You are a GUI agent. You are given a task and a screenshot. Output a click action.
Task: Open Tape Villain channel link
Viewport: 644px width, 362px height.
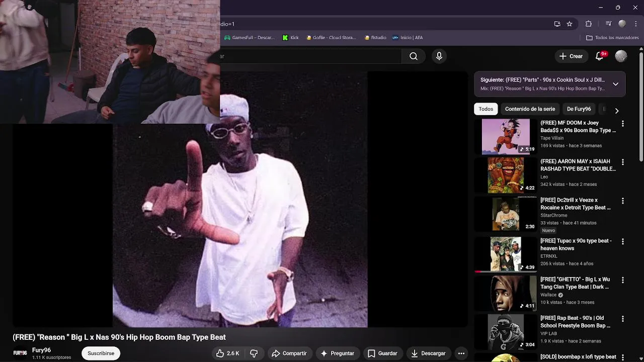pyautogui.click(x=552, y=138)
